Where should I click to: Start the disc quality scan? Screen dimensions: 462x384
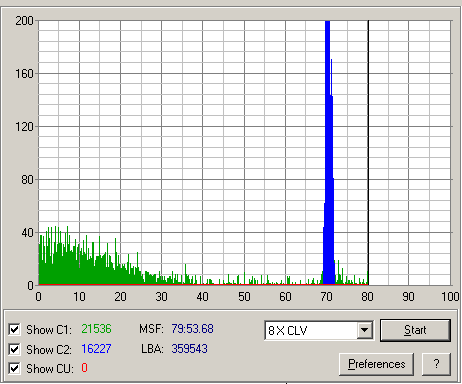point(415,330)
